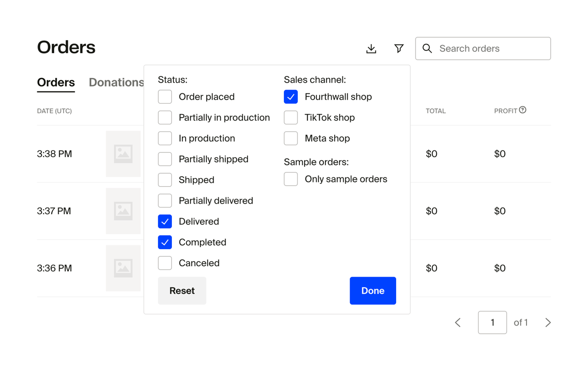Switch to the Donations tab
The width and height of the screenshot is (588, 371).
(116, 82)
